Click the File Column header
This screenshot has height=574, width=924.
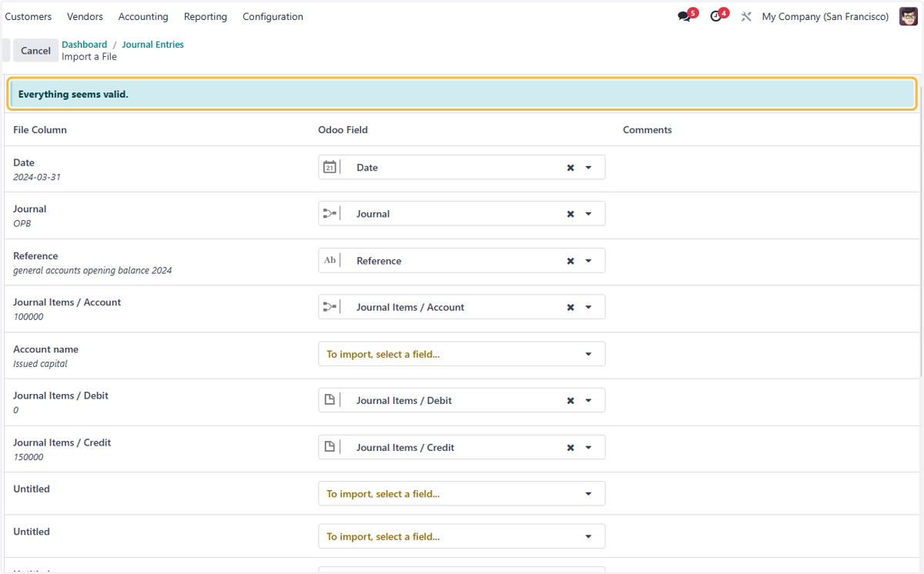40,130
